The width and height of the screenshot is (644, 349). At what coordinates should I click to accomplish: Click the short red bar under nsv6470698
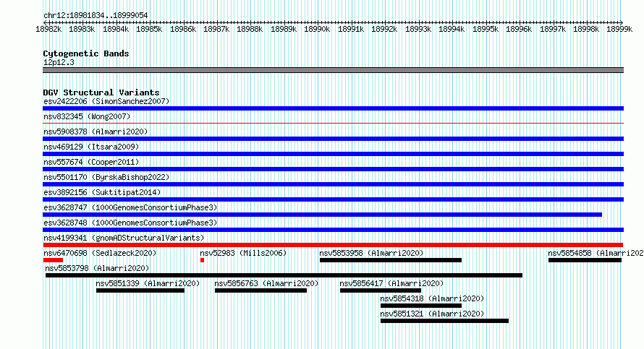[x=53, y=260]
